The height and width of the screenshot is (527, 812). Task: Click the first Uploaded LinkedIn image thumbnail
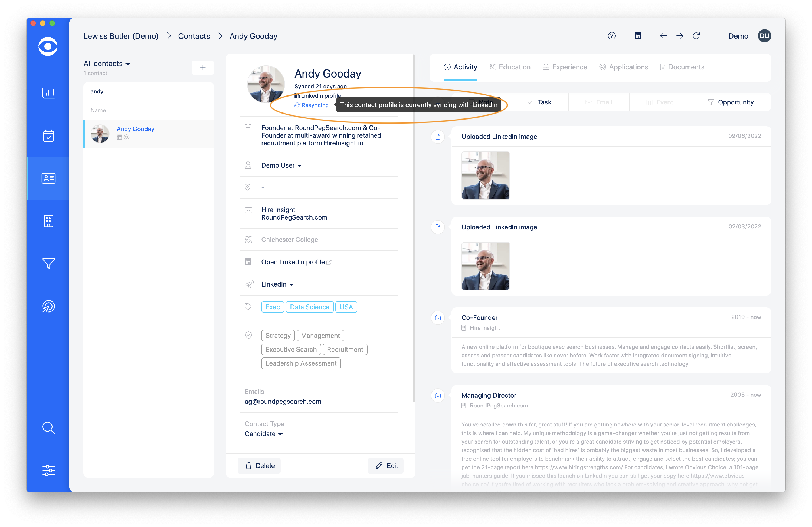tap(485, 175)
